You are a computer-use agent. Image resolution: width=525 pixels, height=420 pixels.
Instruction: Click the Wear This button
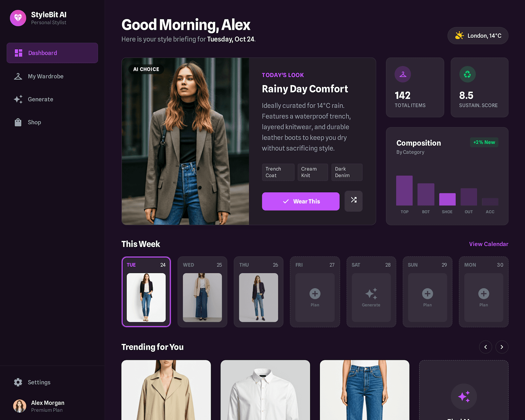pos(301,201)
